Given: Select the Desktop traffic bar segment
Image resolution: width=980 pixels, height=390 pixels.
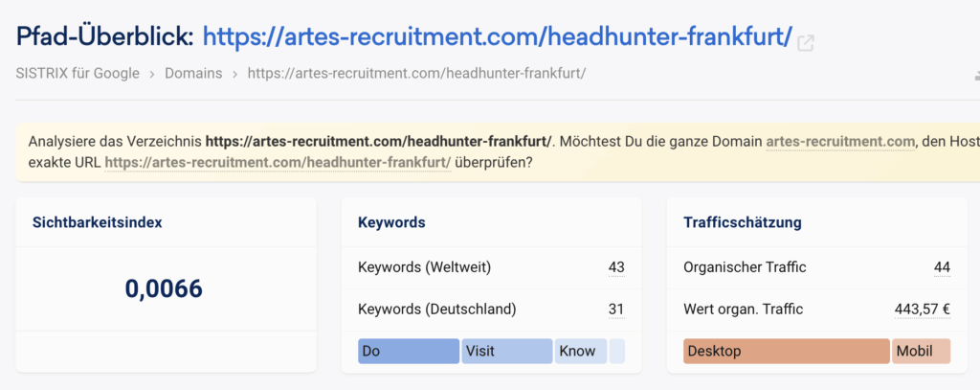Looking at the screenshot, I should point(787,351).
